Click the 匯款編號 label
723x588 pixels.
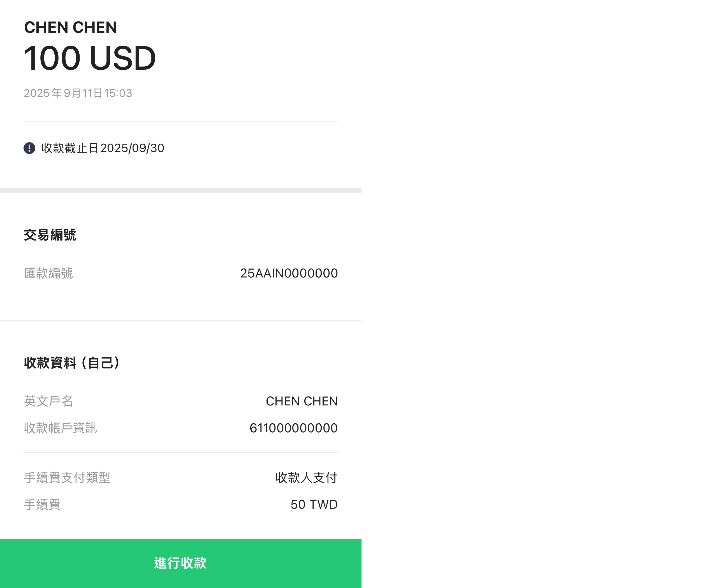point(48,273)
